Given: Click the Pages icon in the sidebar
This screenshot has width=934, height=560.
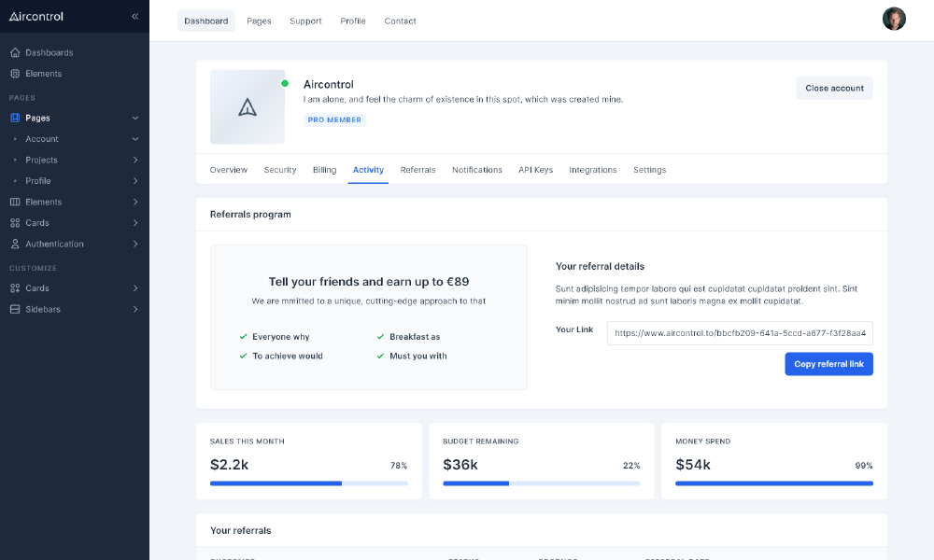Looking at the screenshot, I should pos(13,118).
